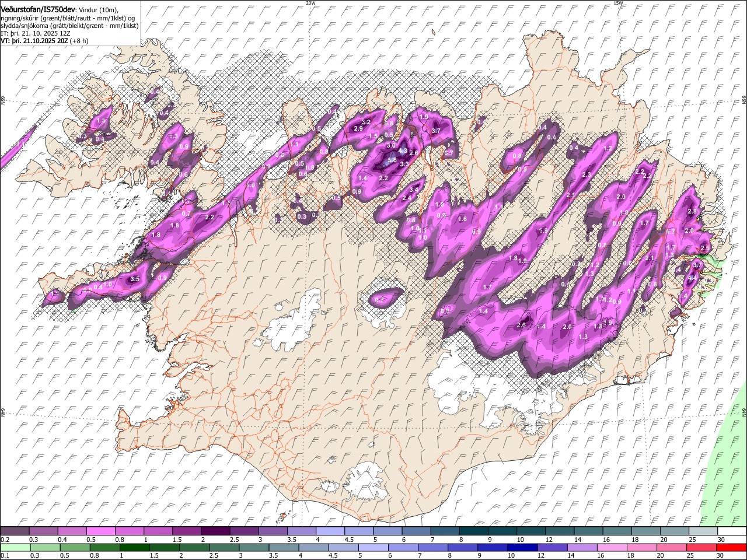747x560 pixels.
Task: Select top legend swatch between 4 and 4.5
Action: tap(331, 531)
